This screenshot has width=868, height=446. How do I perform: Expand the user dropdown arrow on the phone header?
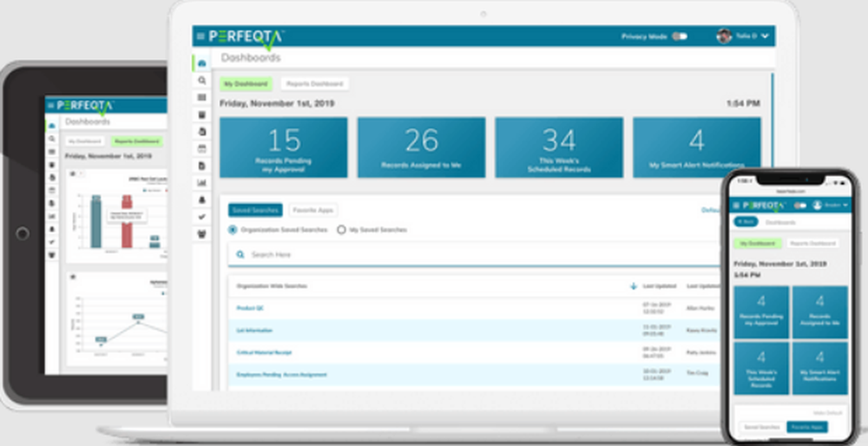click(845, 206)
